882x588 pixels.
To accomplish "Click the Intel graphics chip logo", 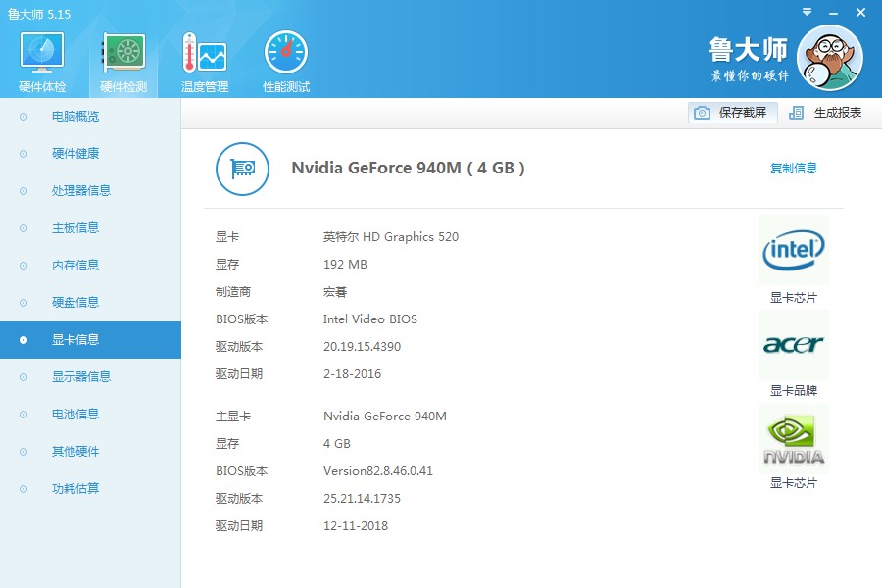I will [x=793, y=249].
